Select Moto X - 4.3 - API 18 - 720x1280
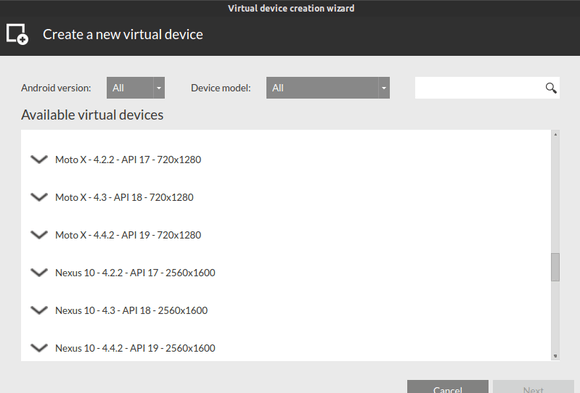The width and height of the screenshot is (580, 393). [x=124, y=197]
